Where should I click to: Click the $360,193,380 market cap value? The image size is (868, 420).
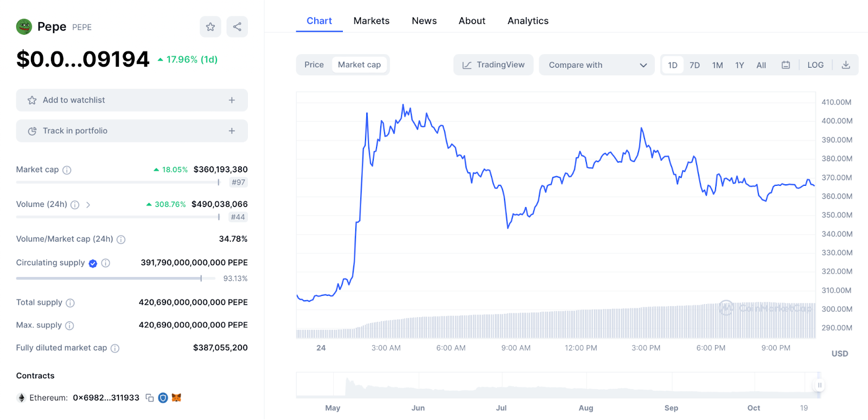point(220,170)
